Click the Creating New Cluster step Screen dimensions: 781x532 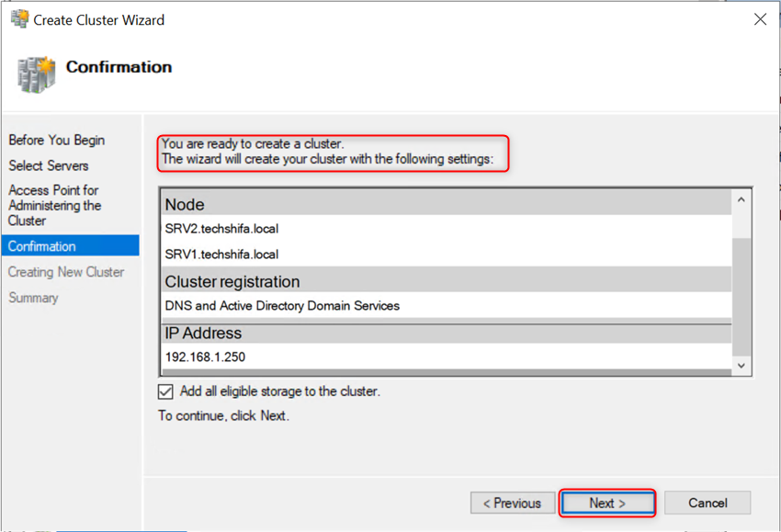[x=66, y=272]
